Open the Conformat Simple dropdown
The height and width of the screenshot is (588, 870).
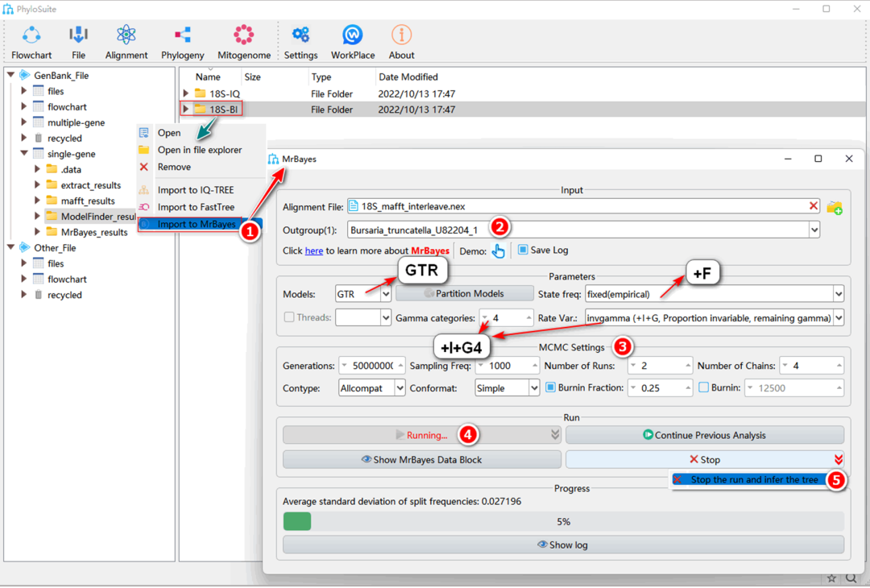click(534, 387)
